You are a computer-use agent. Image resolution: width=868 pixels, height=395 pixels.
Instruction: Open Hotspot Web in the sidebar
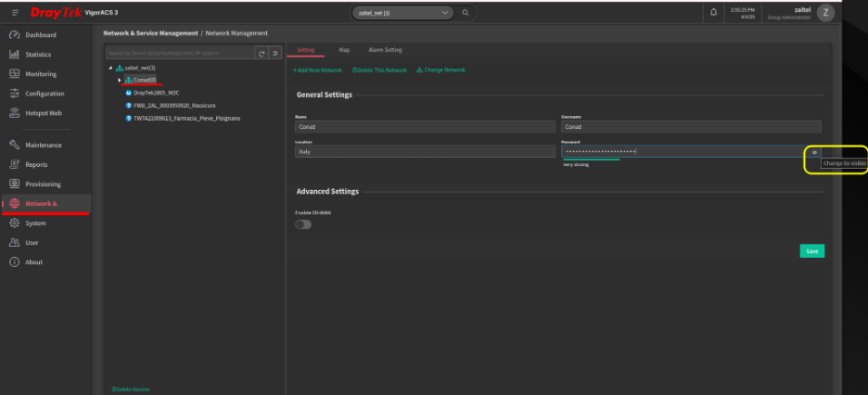(x=44, y=113)
